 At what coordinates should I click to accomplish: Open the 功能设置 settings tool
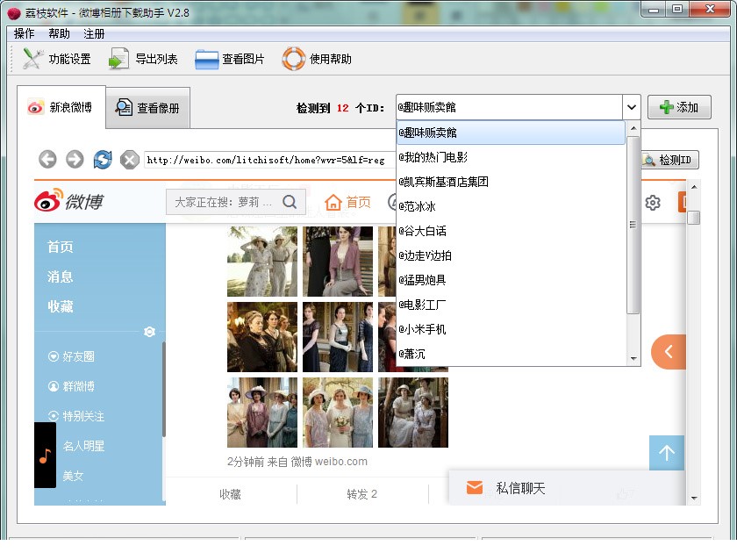[x=56, y=59]
